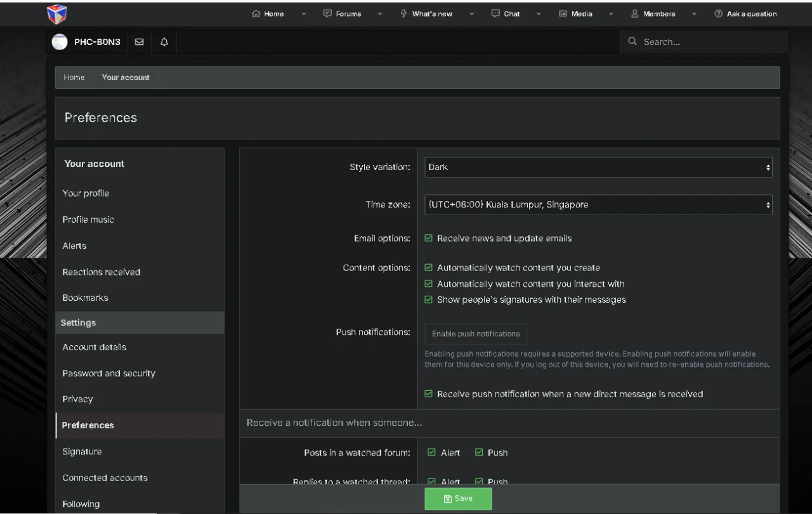Open the bell alerts icon

[x=164, y=42]
